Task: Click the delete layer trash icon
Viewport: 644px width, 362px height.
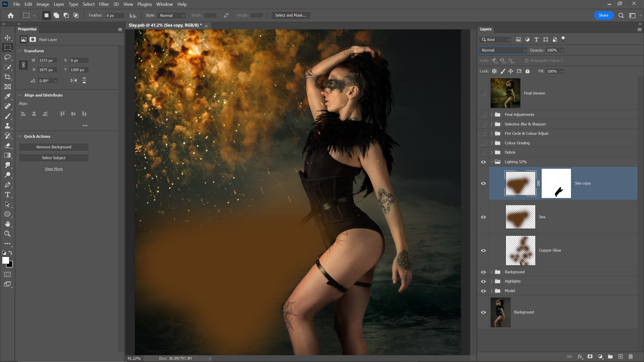Action: (631, 356)
